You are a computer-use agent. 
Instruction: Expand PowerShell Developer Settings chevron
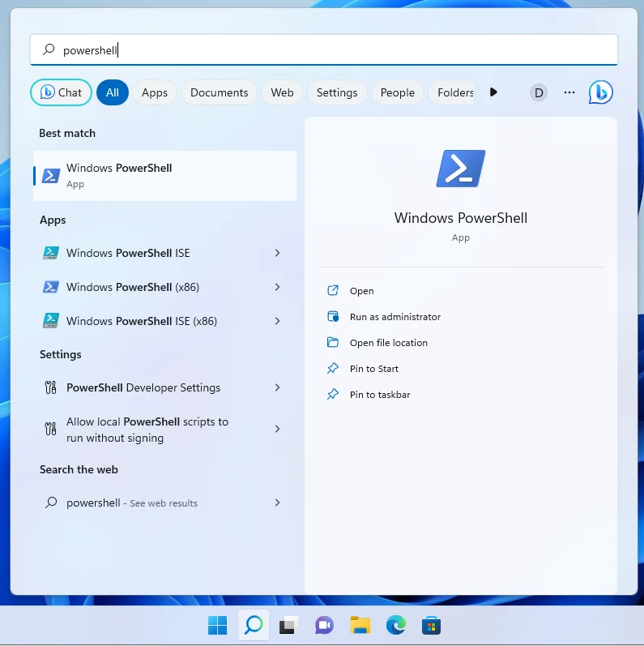[277, 387]
